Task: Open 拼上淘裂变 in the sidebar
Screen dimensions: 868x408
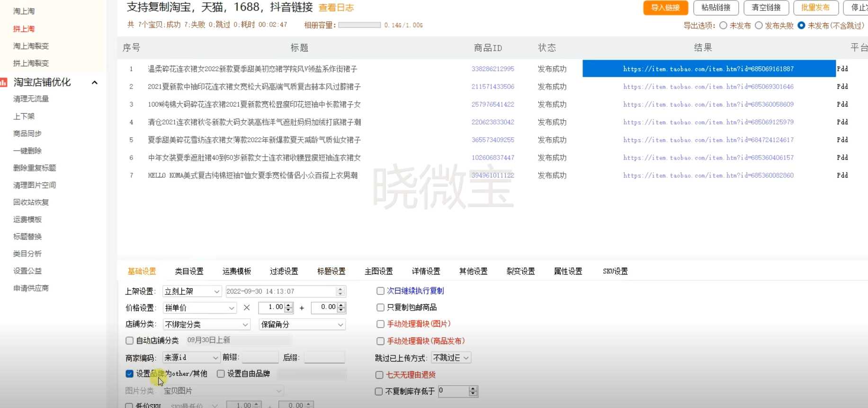Action: (31, 63)
